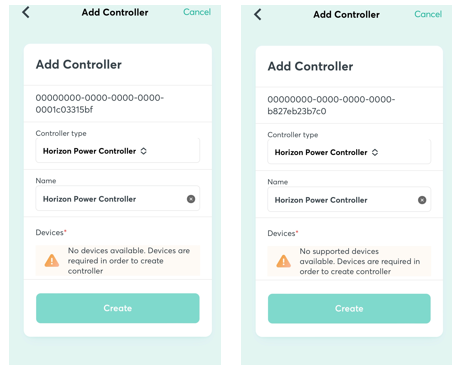Clear the Name field on the left screen
The width and height of the screenshot is (464, 374).
tap(191, 199)
